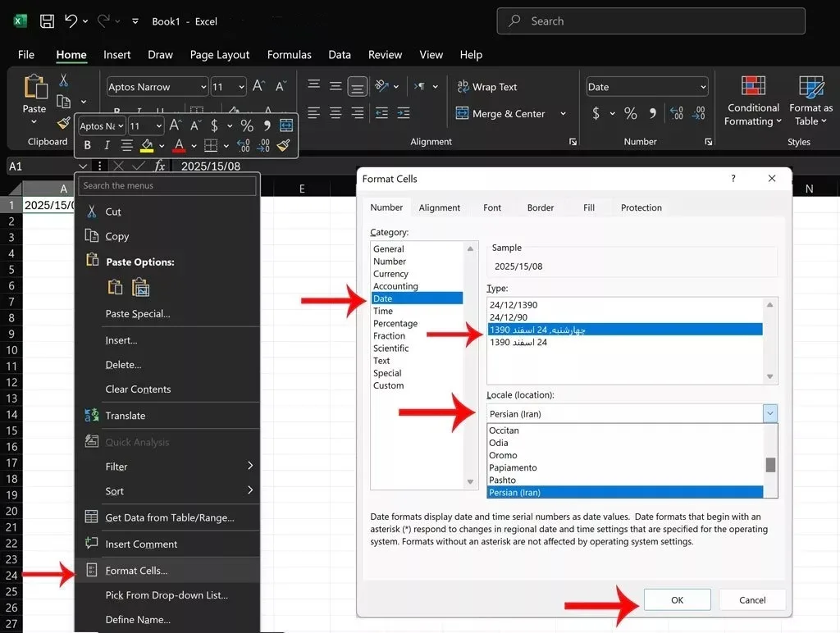
Task: Click the Orientation angled text icon
Action: [x=381, y=86]
